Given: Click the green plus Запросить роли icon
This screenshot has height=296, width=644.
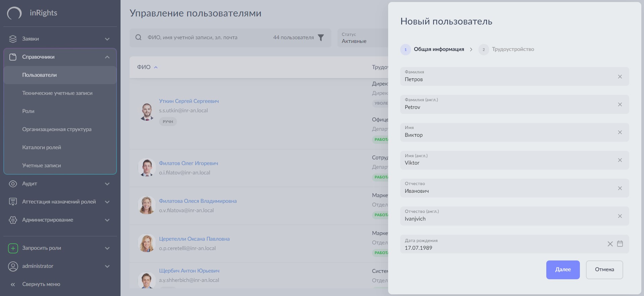Looking at the screenshot, I should click(13, 248).
